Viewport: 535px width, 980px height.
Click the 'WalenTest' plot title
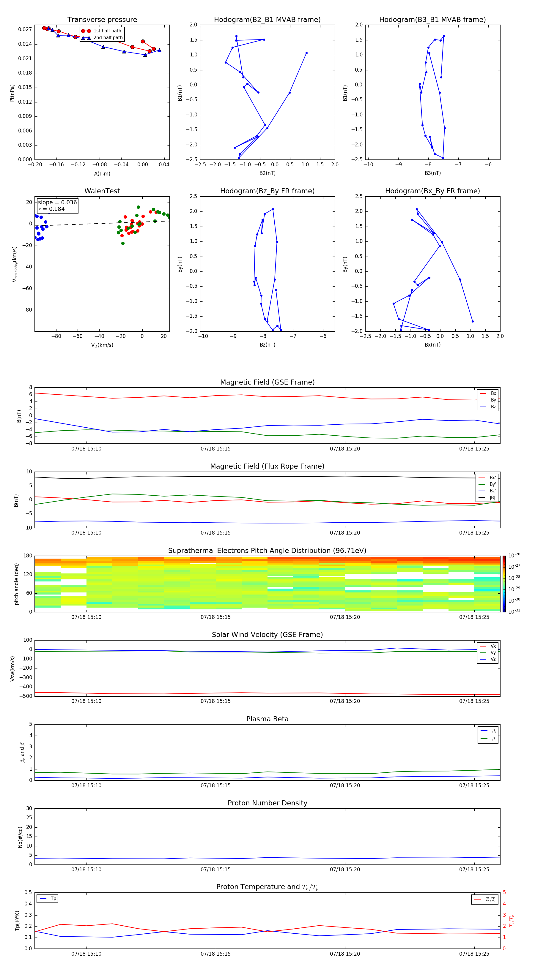102,191
